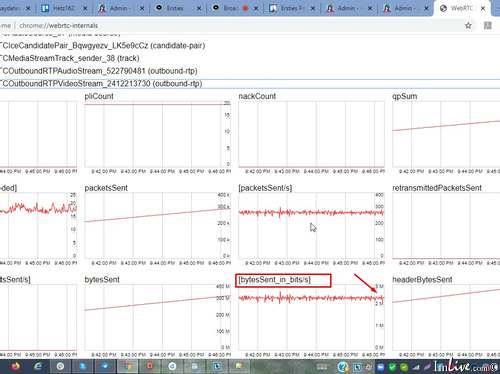Open the Zoom camera icon in system tray

tap(380, 367)
